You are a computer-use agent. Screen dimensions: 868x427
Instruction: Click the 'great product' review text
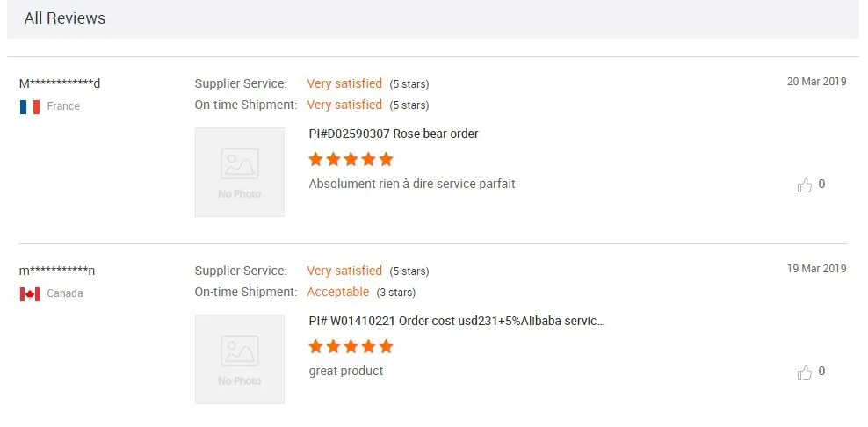[346, 371]
